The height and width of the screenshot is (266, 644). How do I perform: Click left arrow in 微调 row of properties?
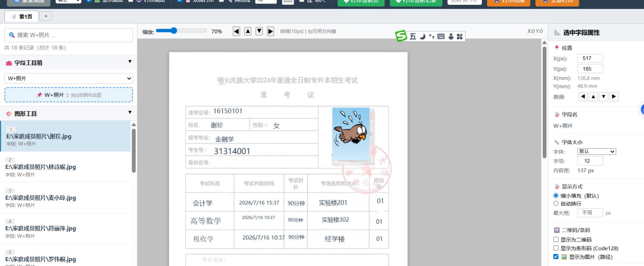point(583,97)
